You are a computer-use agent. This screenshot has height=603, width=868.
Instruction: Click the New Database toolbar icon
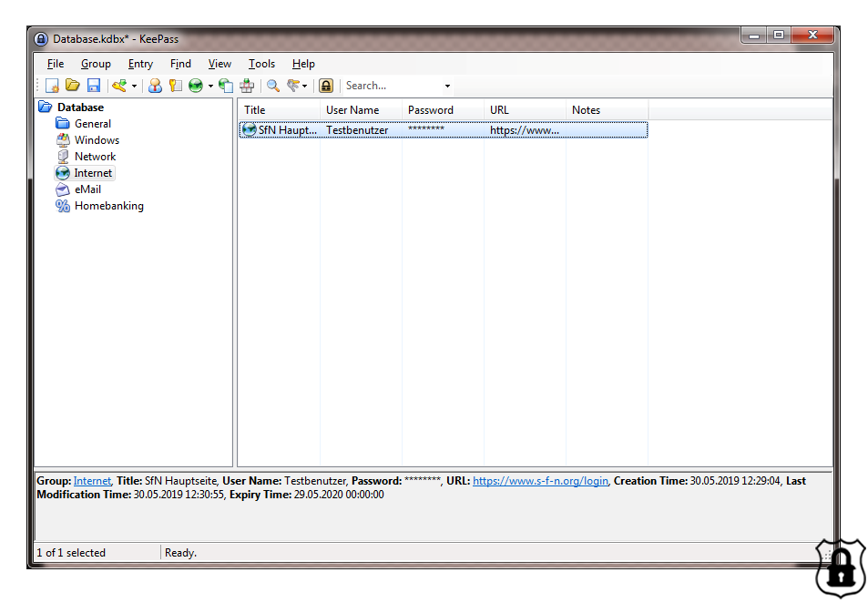click(52, 86)
